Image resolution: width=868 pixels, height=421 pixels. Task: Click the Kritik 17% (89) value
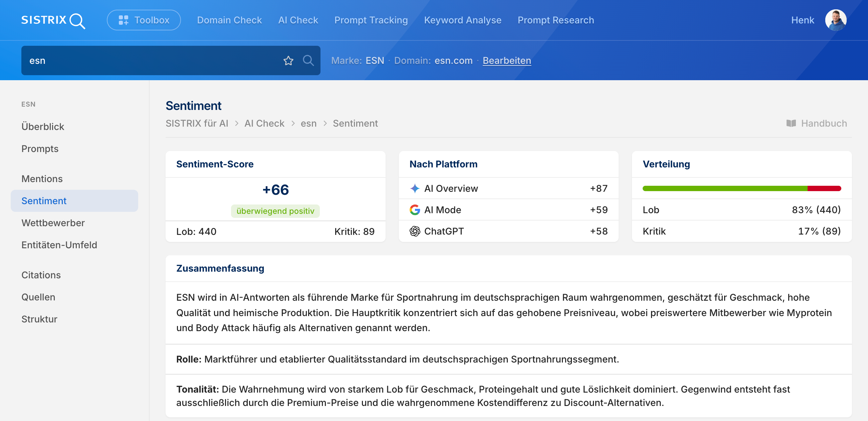point(819,232)
